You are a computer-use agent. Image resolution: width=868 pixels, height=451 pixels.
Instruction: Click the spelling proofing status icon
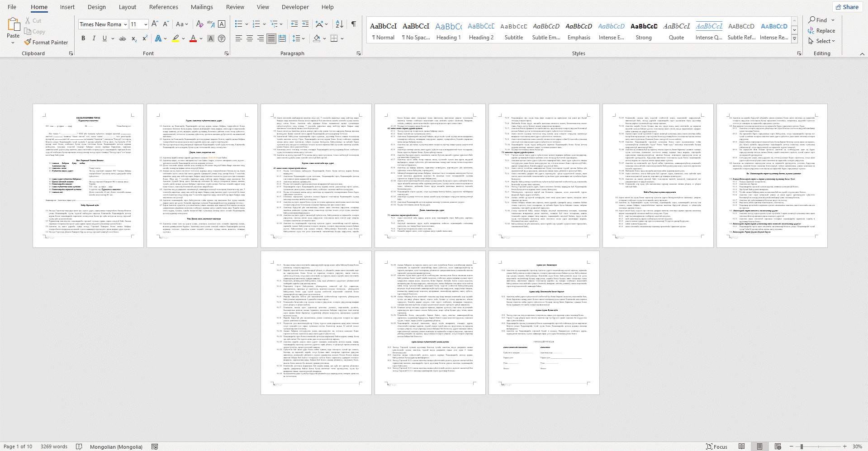(x=79, y=446)
